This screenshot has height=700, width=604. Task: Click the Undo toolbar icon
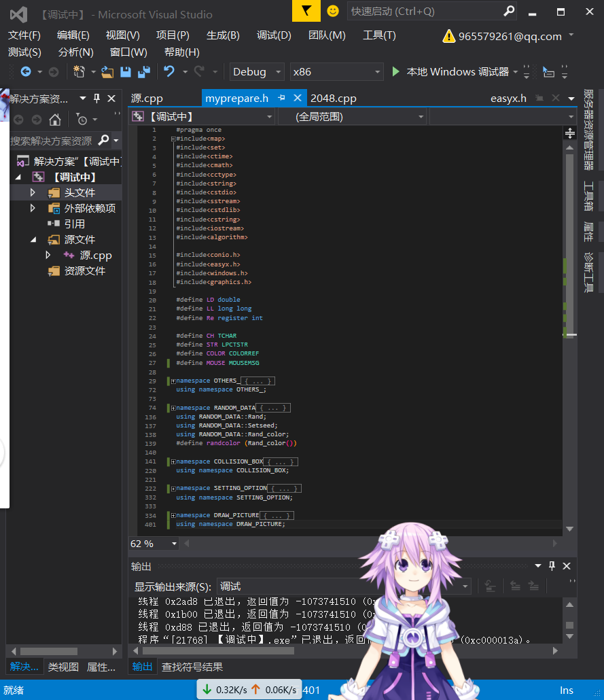click(169, 72)
